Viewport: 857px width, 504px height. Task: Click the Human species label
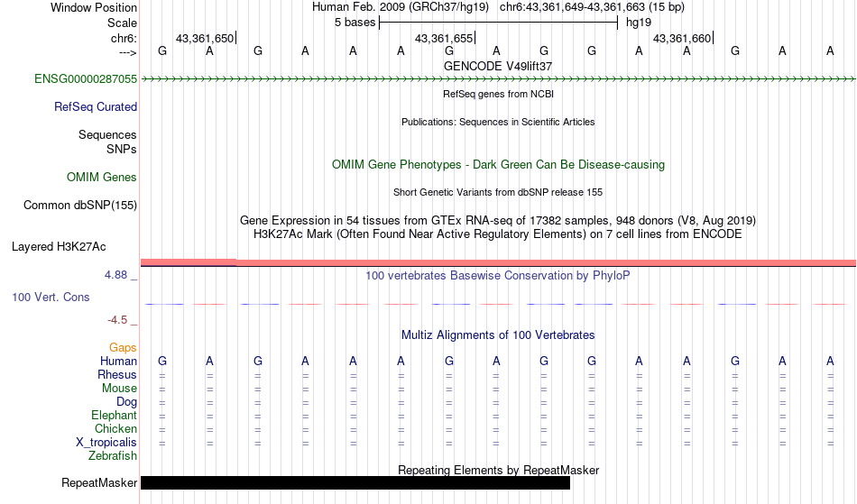click(118, 362)
